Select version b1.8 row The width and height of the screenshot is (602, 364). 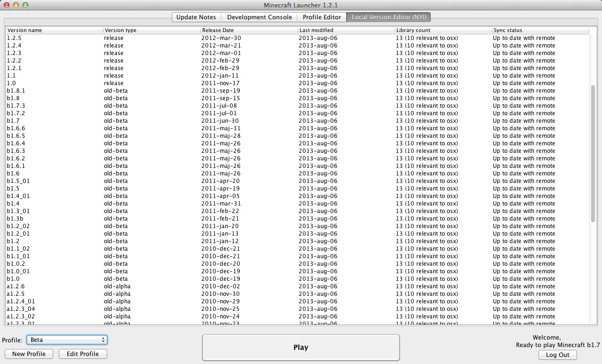[x=298, y=98]
